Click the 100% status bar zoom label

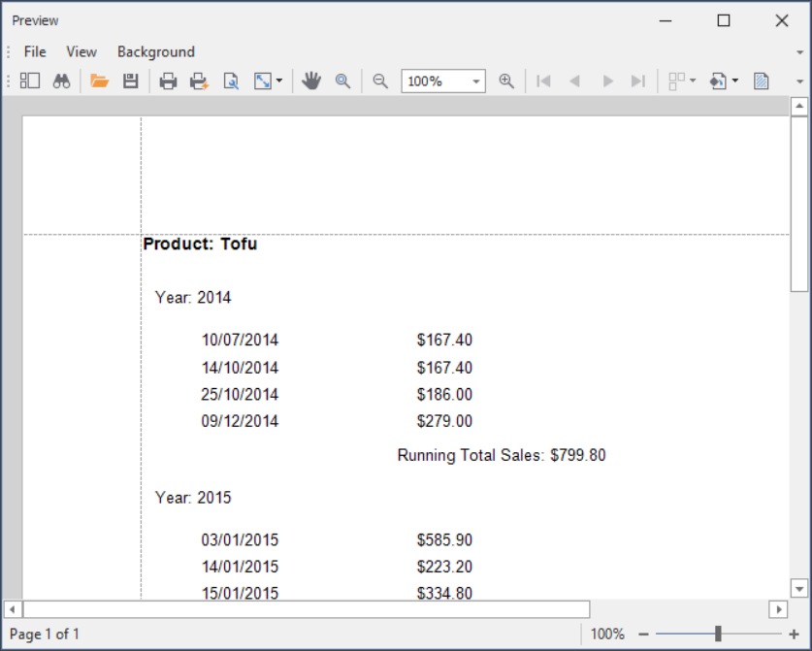pyautogui.click(x=607, y=634)
